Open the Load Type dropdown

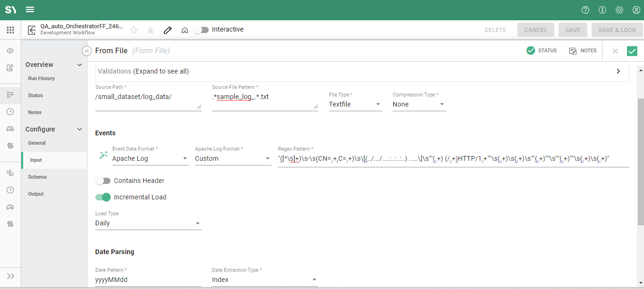[x=148, y=223]
